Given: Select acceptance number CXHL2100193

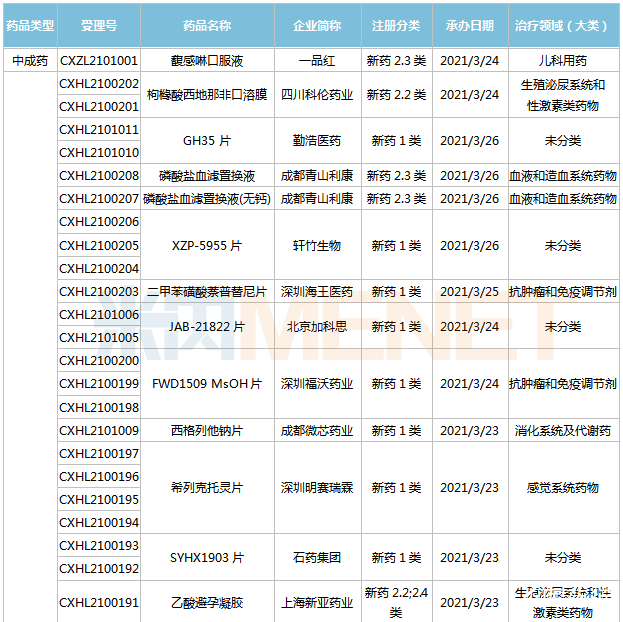Looking at the screenshot, I should 99,546.
